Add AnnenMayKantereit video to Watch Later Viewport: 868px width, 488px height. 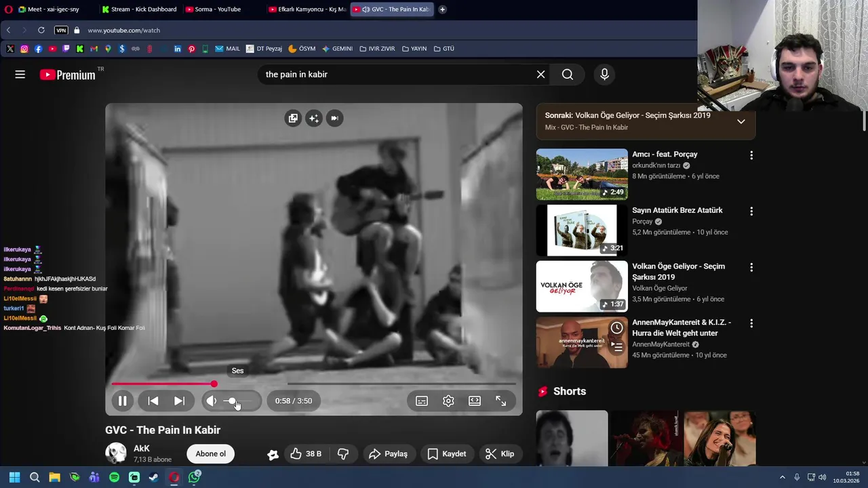[x=616, y=328]
